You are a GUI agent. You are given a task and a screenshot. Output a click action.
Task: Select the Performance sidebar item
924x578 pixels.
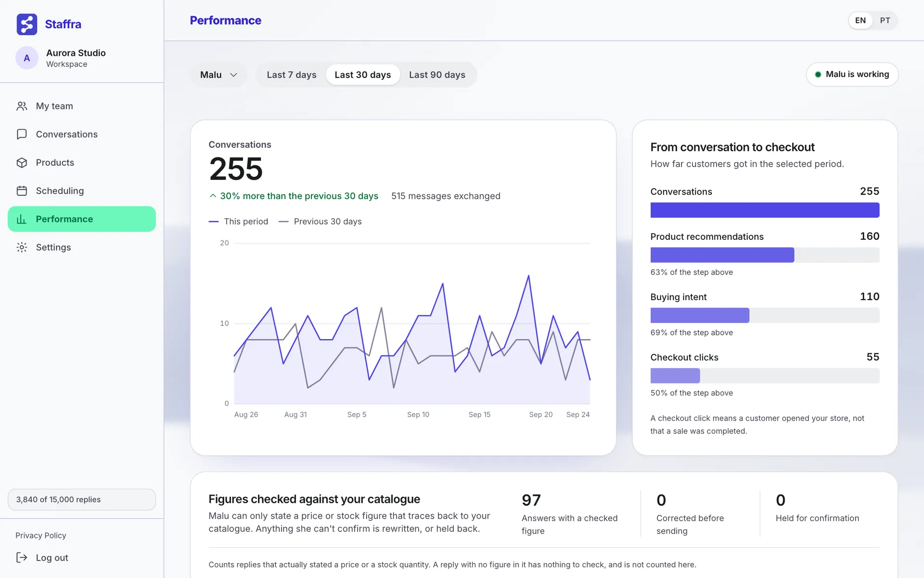tap(82, 219)
